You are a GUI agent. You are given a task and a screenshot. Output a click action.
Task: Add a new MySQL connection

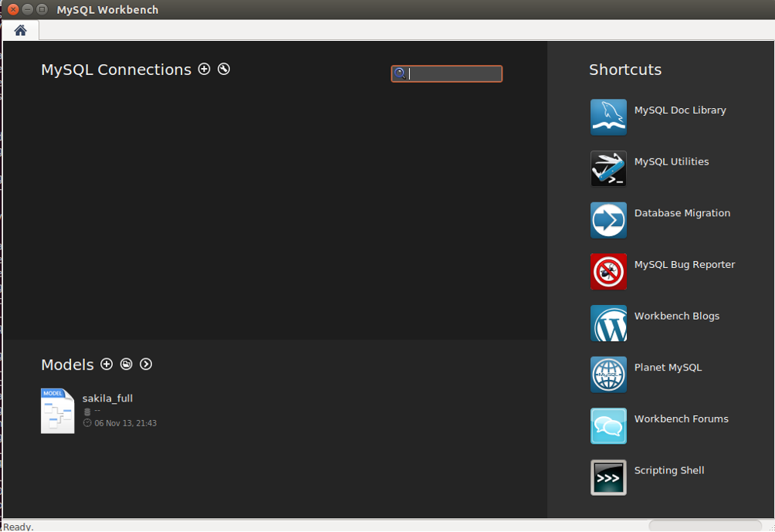(x=204, y=69)
